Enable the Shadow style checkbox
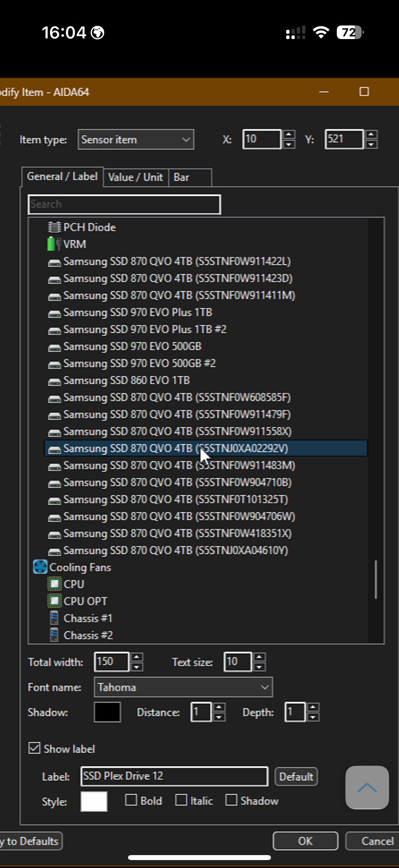 (x=231, y=800)
